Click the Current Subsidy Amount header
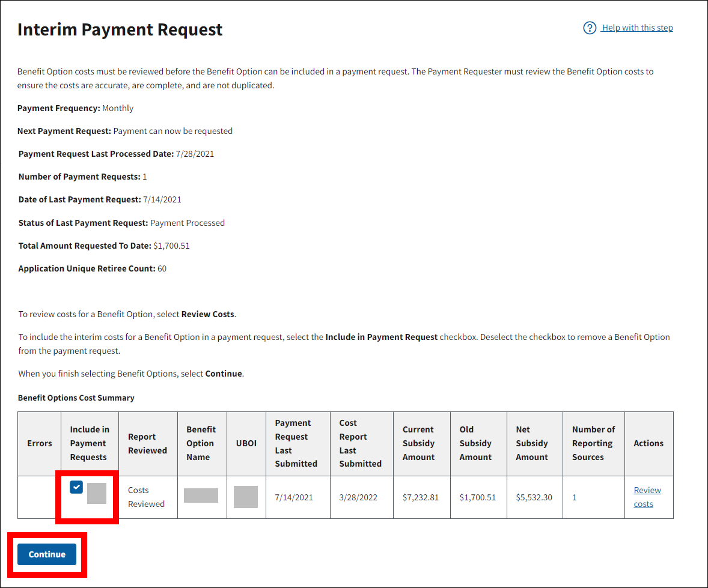 pos(418,443)
